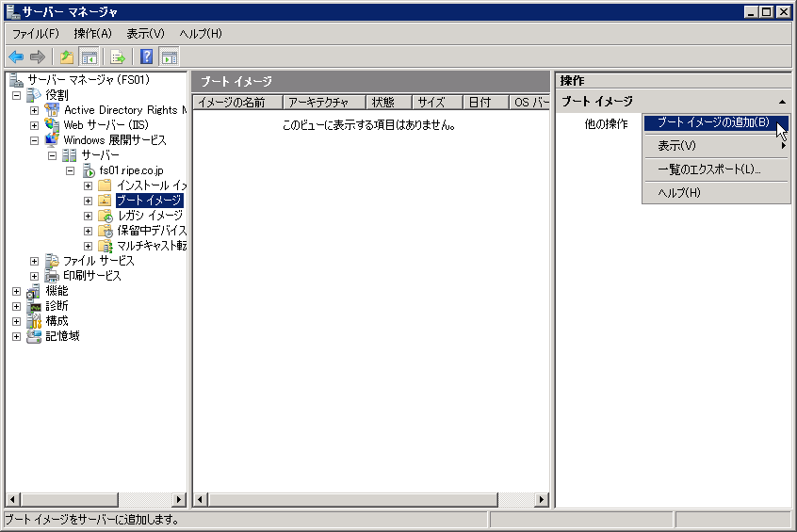Click the サーバー node icon in tree

coord(69,155)
